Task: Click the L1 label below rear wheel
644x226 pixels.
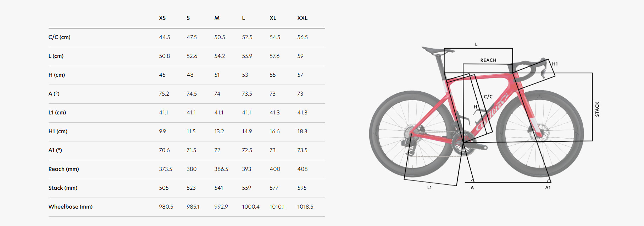Action: point(429,188)
